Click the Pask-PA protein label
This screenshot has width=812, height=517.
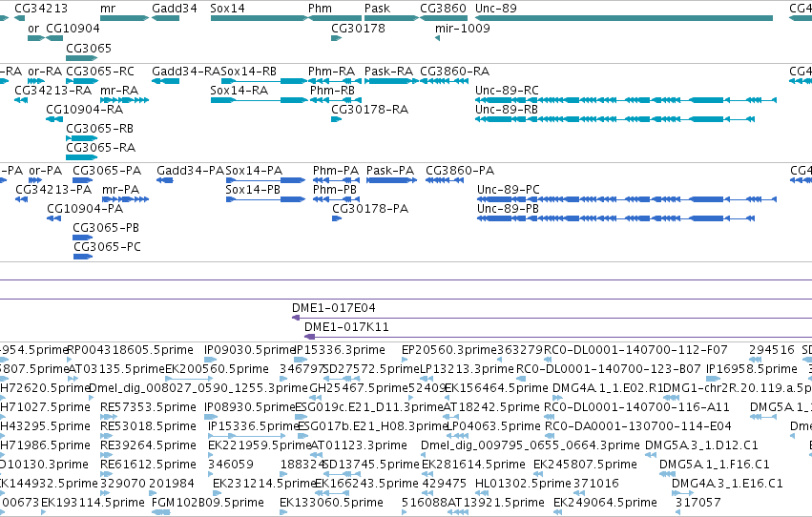(390, 170)
